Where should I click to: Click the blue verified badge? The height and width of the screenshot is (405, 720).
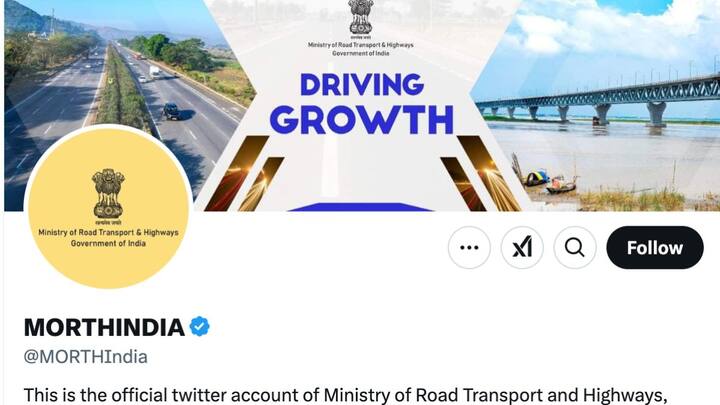point(200,326)
